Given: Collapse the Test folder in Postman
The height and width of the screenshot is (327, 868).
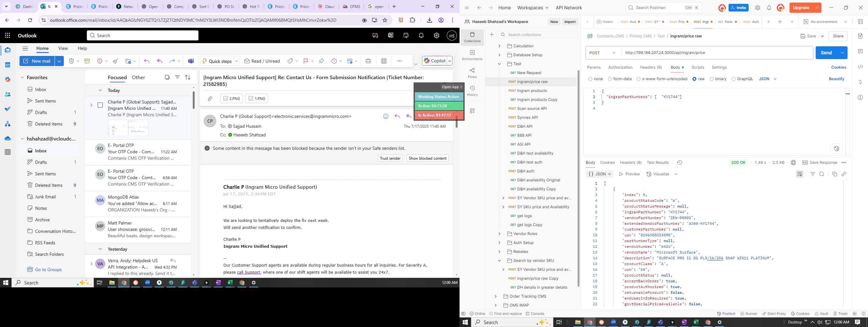Looking at the screenshot, I should pyautogui.click(x=499, y=64).
